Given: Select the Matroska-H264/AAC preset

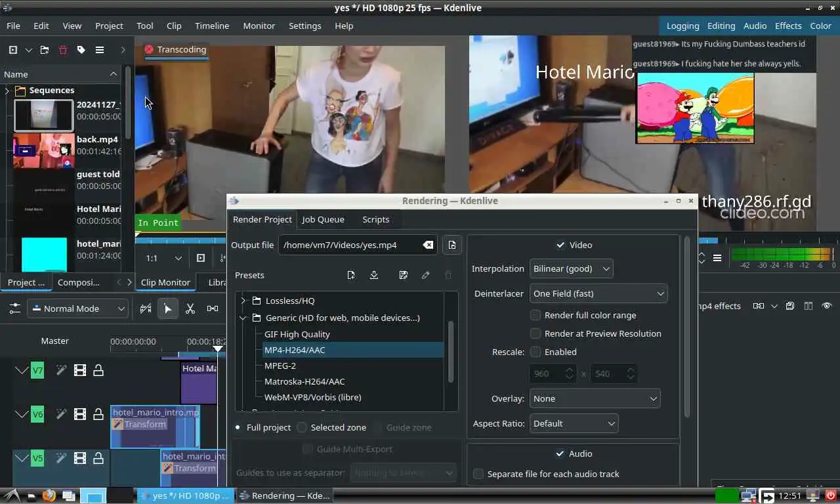Looking at the screenshot, I should coord(304,381).
